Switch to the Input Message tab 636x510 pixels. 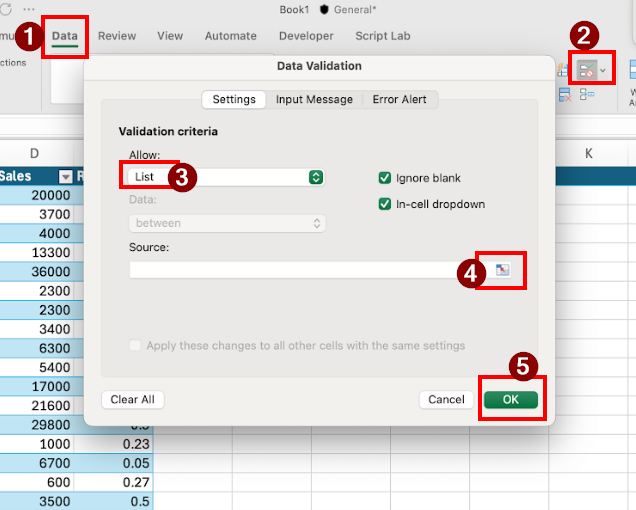tap(314, 99)
